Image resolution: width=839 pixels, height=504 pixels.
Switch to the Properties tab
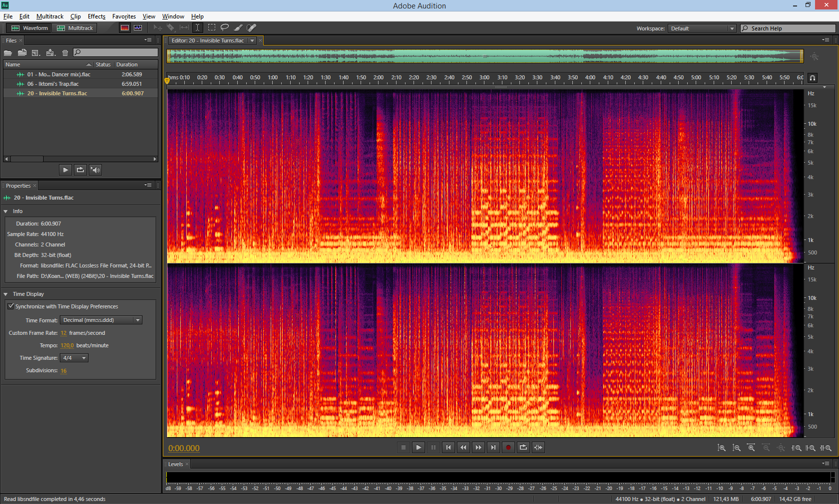tap(18, 186)
